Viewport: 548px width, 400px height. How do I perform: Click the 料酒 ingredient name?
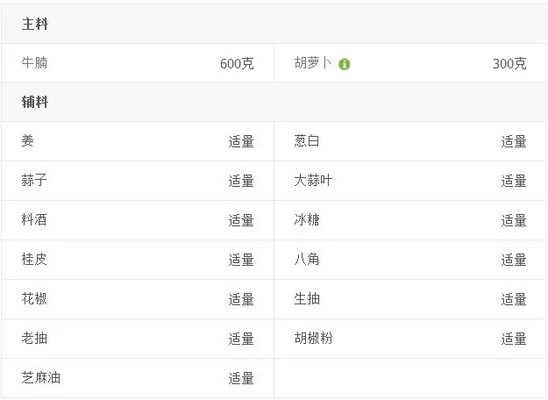34,220
